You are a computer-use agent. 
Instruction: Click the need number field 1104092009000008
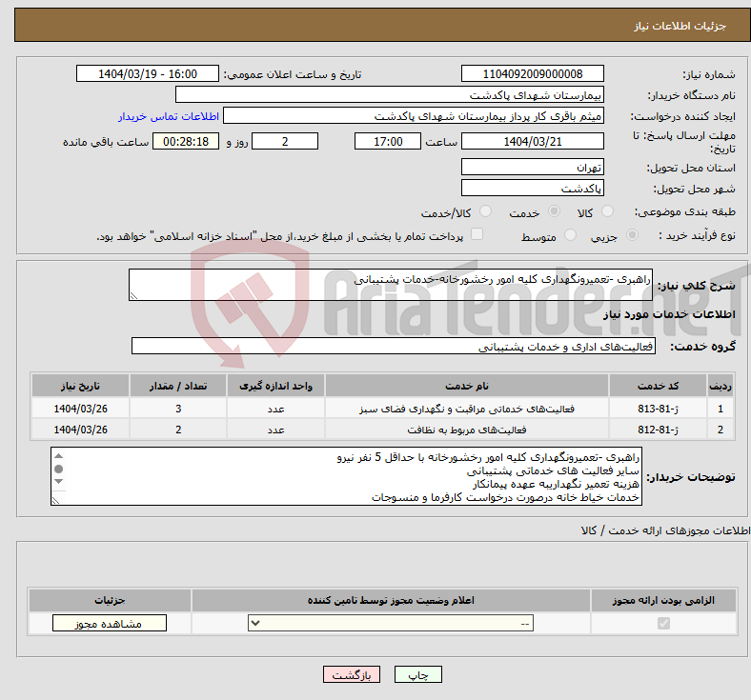click(532, 73)
